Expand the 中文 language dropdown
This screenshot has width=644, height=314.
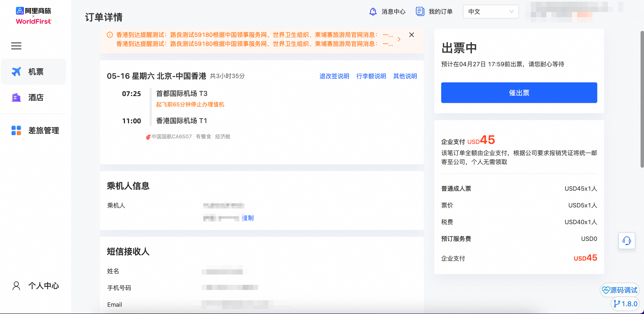(x=491, y=12)
